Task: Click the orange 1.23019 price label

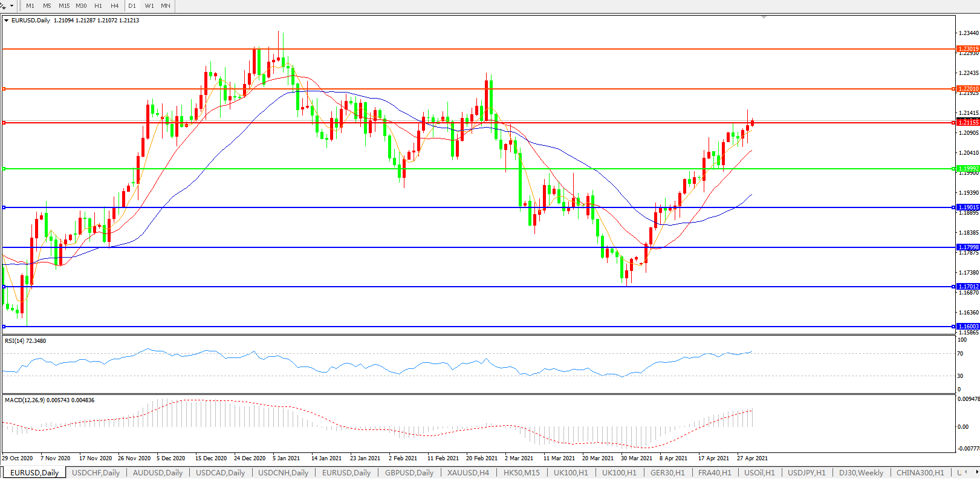Action: (x=968, y=49)
